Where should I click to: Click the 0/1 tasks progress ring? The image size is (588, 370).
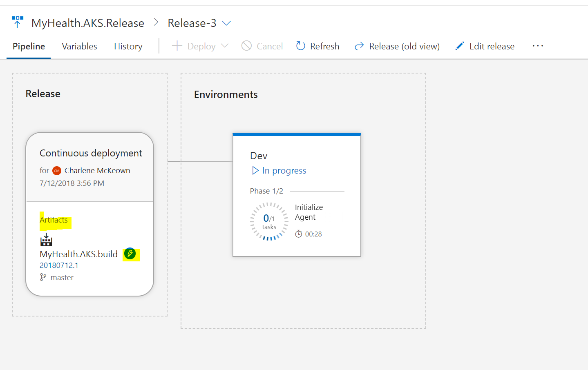(x=269, y=222)
